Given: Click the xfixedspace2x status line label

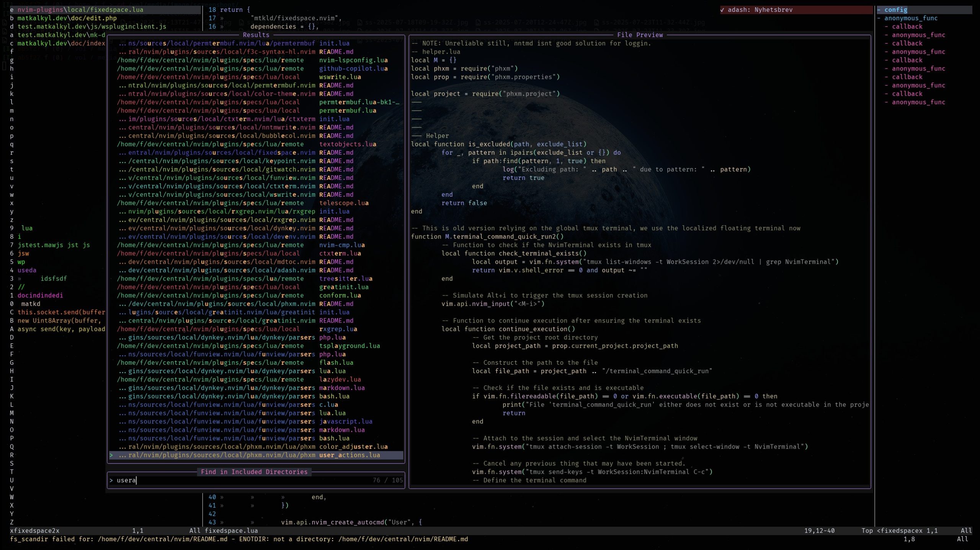Looking at the screenshot, I should pos(34,530).
